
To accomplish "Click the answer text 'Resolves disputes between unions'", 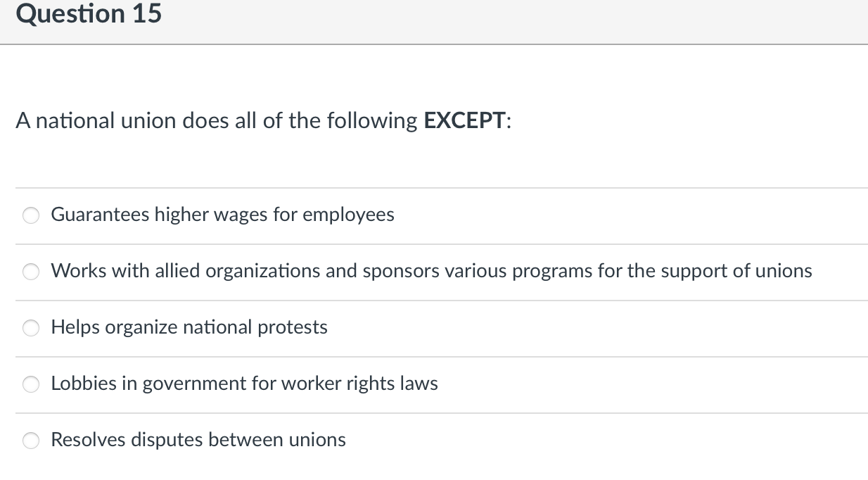I will pos(198,439).
